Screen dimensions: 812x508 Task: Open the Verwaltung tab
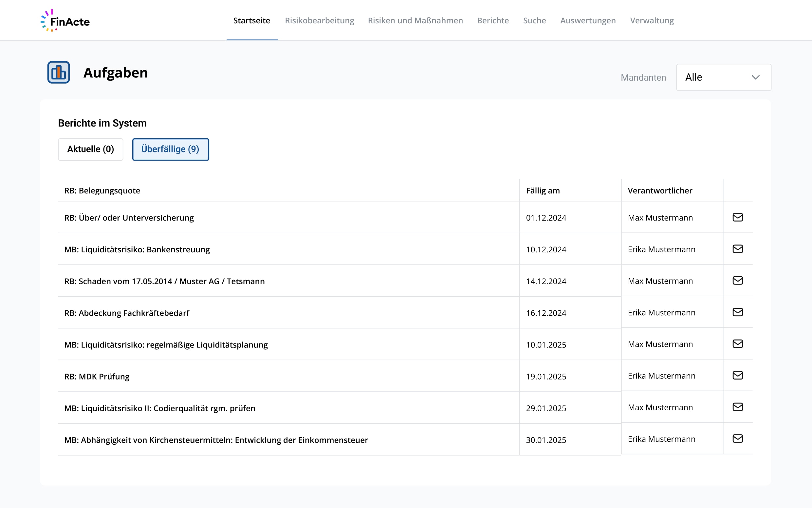click(x=652, y=21)
